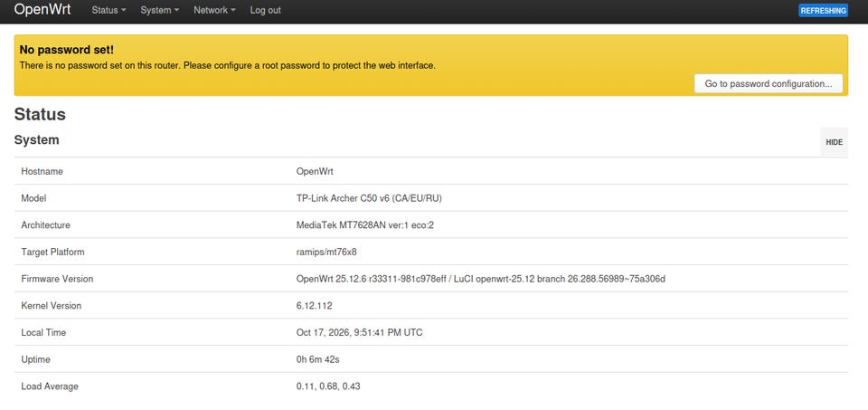Collapse System section with HIDE button
Image resolution: width=868 pixels, height=410 pixels.
(x=834, y=142)
